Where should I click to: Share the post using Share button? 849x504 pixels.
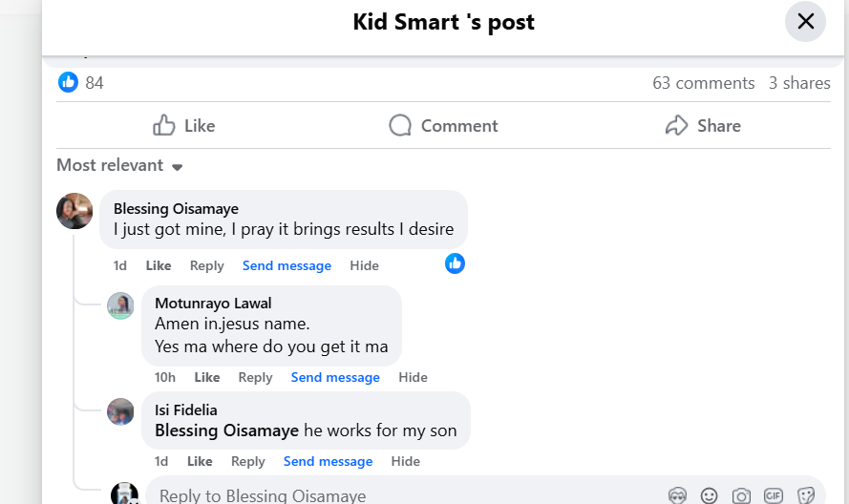coord(703,125)
